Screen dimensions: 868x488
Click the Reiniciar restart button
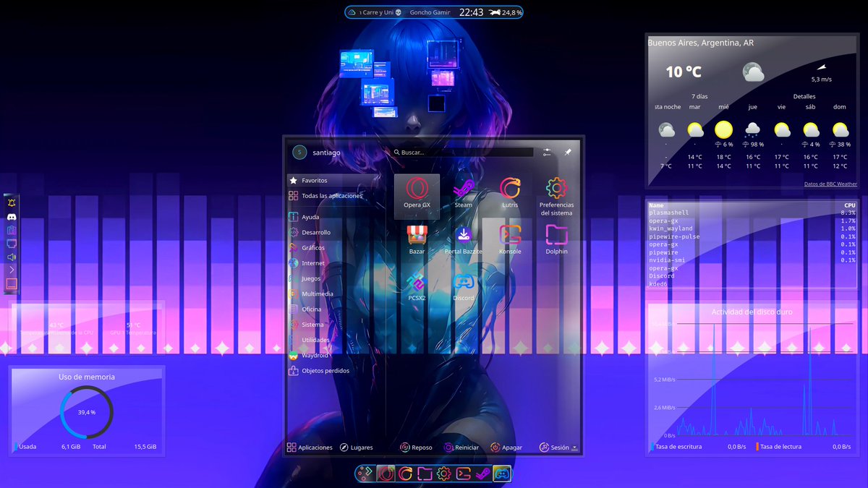[461, 448]
